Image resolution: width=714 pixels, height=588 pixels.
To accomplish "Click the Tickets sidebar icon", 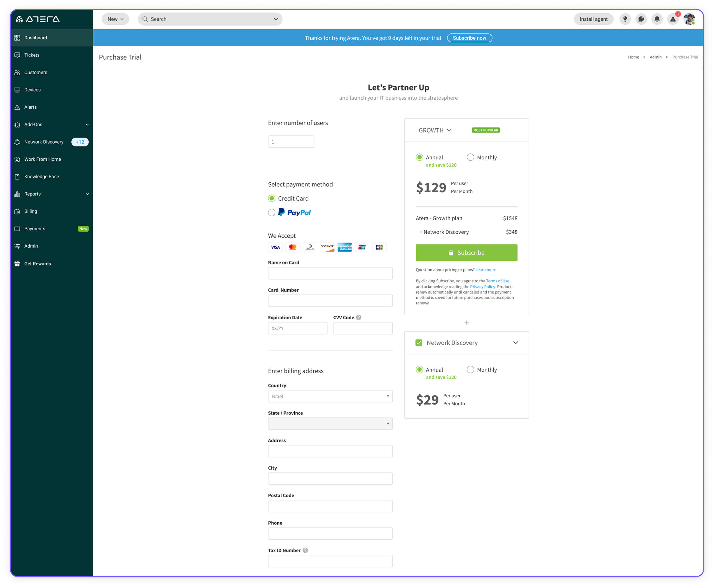I will [x=17, y=55].
